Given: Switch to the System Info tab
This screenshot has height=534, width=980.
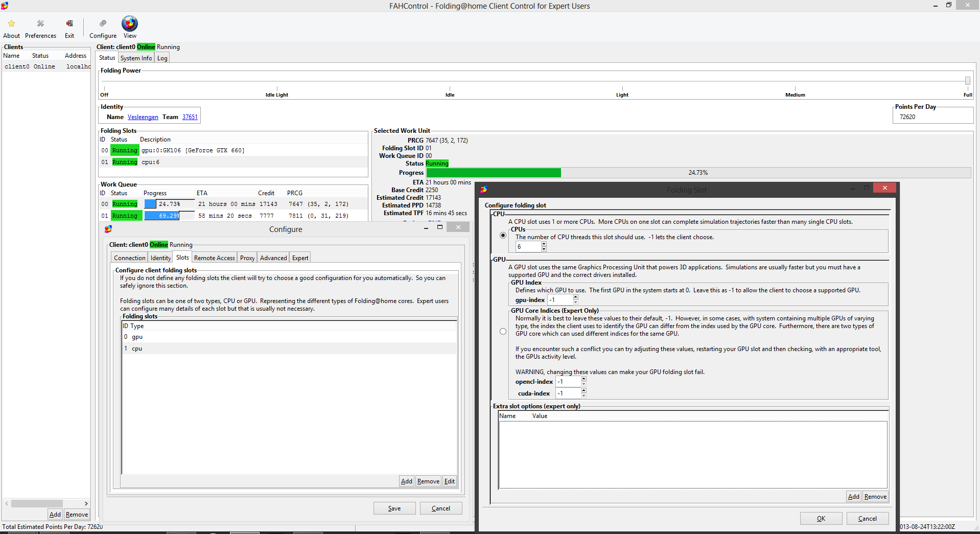Looking at the screenshot, I should click(136, 58).
